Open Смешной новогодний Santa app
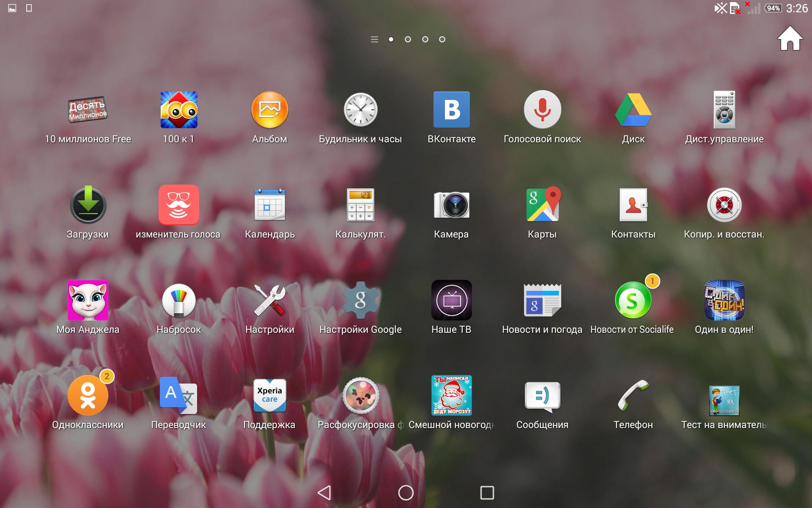The width and height of the screenshot is (812, 508). 452,395
